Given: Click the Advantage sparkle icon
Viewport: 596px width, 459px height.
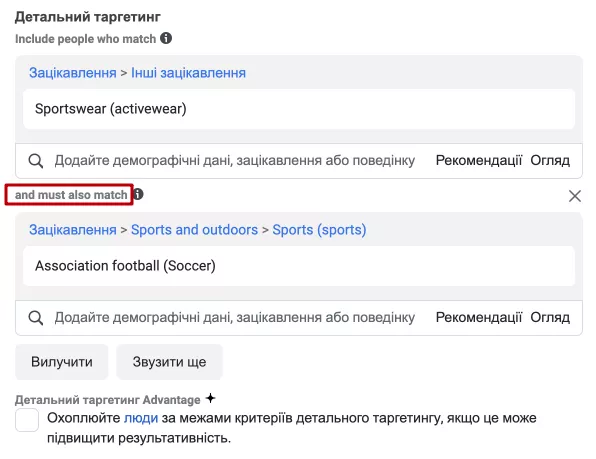Looking at the screenshot, I should point(210,398).
